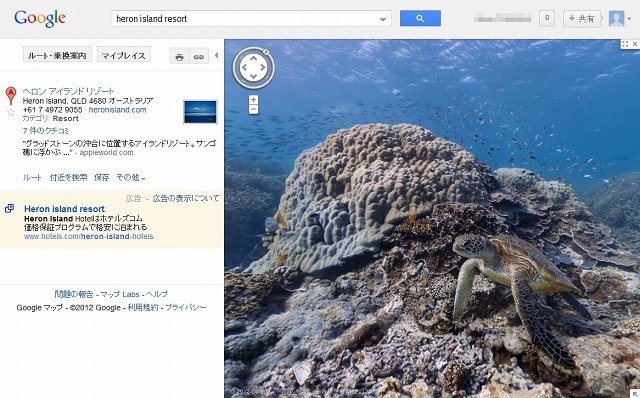
Task: Click the red A map marker
Action: (11, 96)
